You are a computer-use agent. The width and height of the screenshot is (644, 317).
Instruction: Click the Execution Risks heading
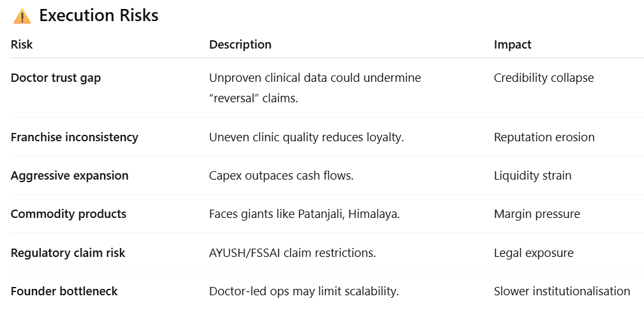98,16
